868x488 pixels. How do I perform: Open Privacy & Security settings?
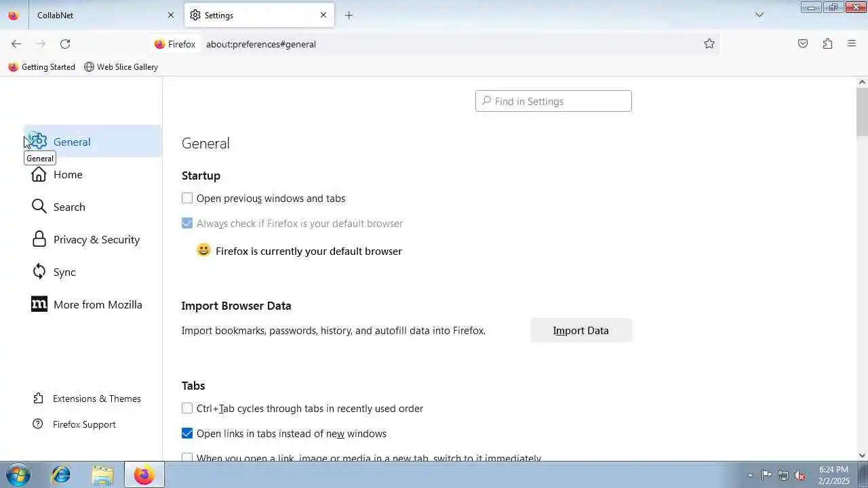93,239
